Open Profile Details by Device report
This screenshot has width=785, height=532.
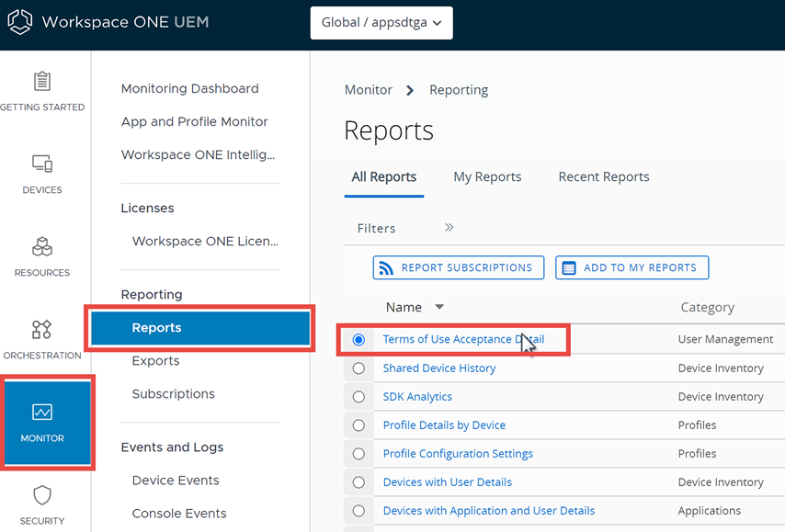coord(444,425)
